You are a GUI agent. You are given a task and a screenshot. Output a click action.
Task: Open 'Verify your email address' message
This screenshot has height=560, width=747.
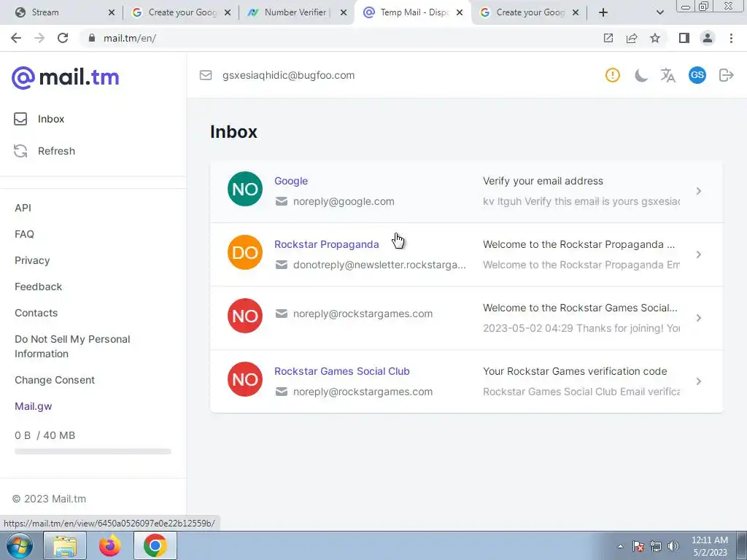click(543, 181)
